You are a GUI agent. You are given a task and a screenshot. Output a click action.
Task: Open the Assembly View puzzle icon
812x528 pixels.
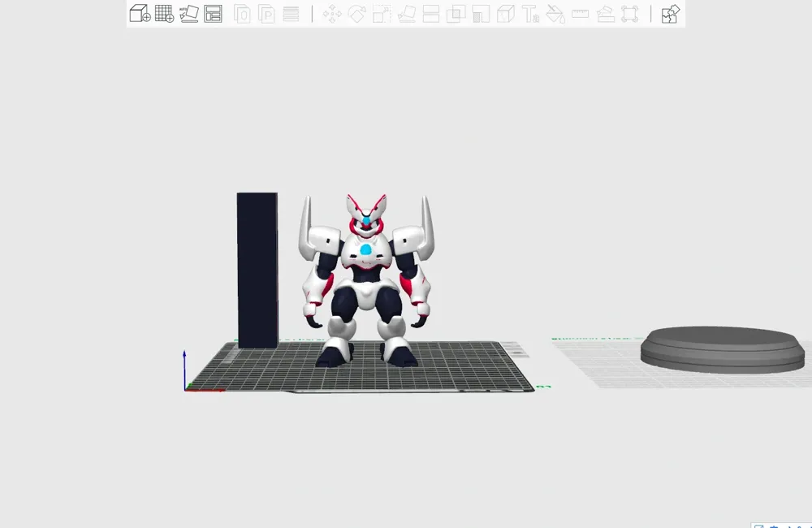click(671, 14)
